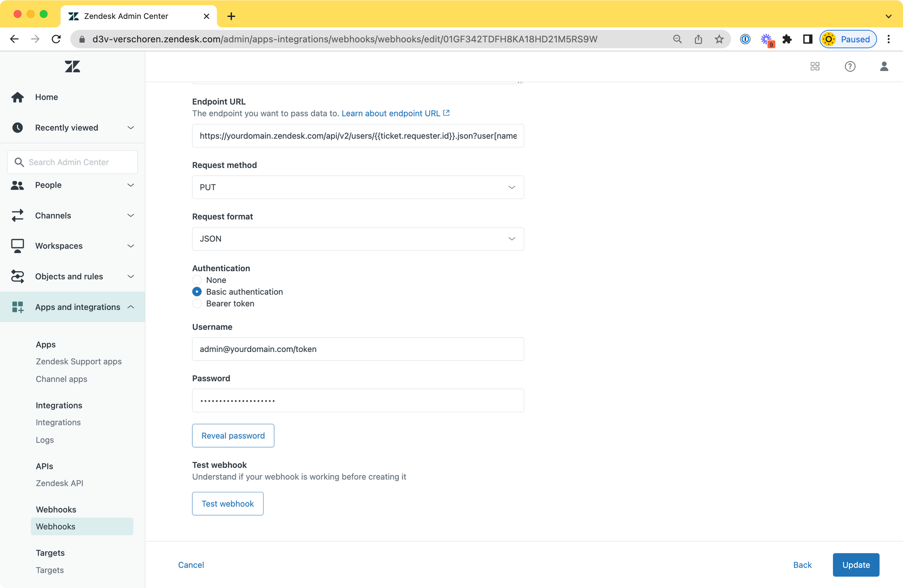
Task: Open the Zendesk products grid icon
Action: tap(815, 67)
